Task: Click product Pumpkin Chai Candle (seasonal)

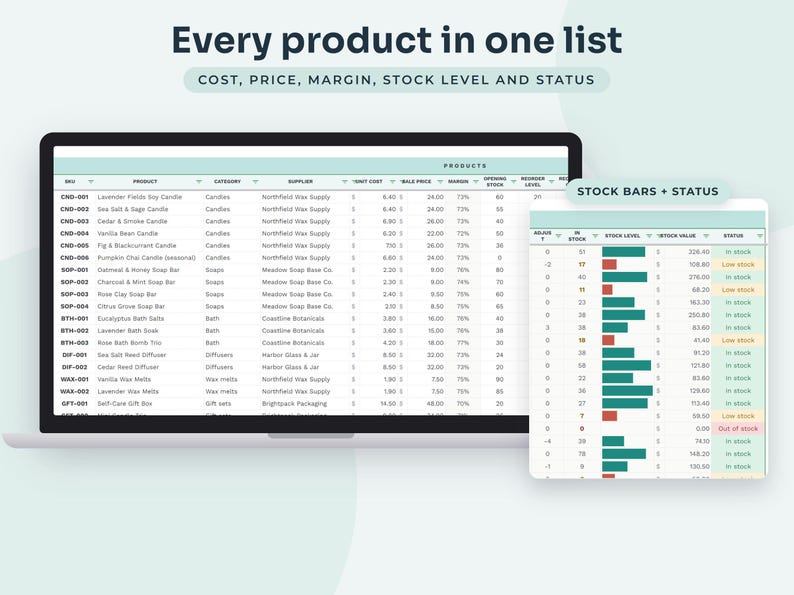Action: tap(146, 258)
